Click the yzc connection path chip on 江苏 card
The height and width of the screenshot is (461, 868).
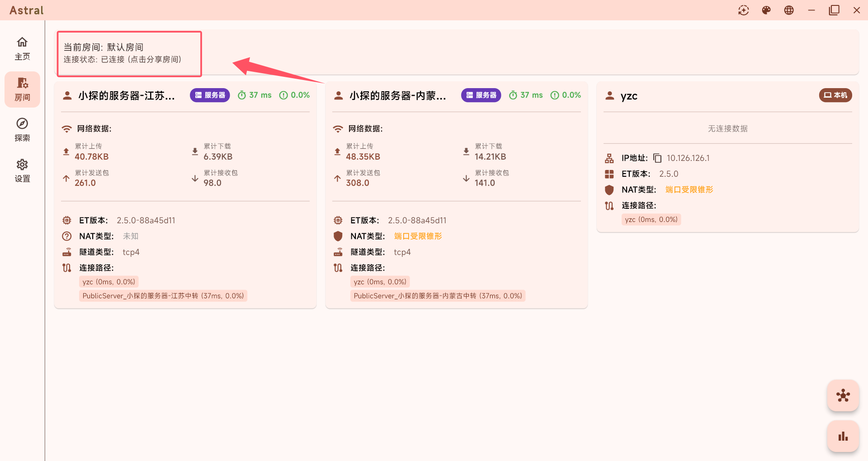108,281
